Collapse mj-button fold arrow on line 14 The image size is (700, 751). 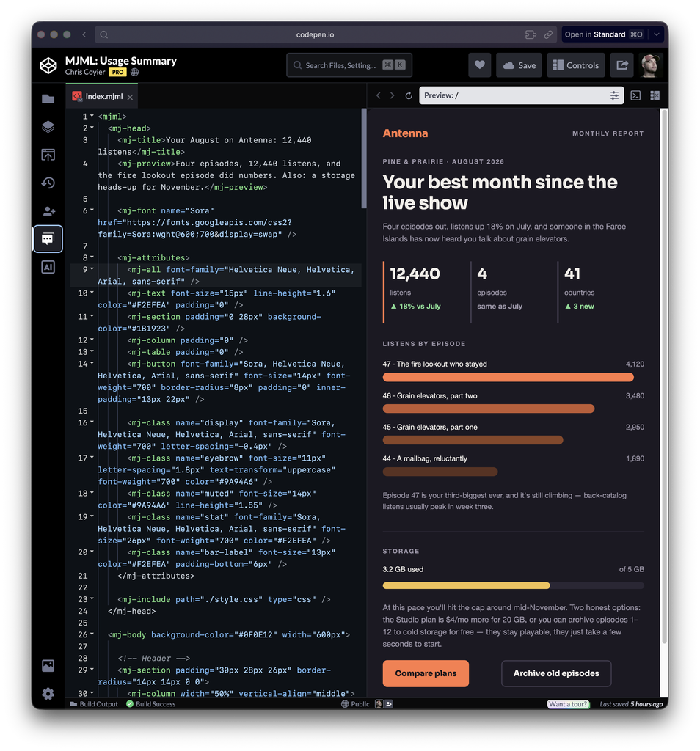tap(92, 364)
